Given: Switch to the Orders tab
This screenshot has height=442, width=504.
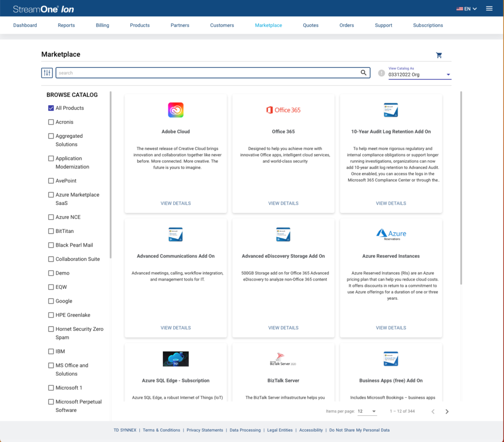Looking at the screenshot, I should point(346,26).
